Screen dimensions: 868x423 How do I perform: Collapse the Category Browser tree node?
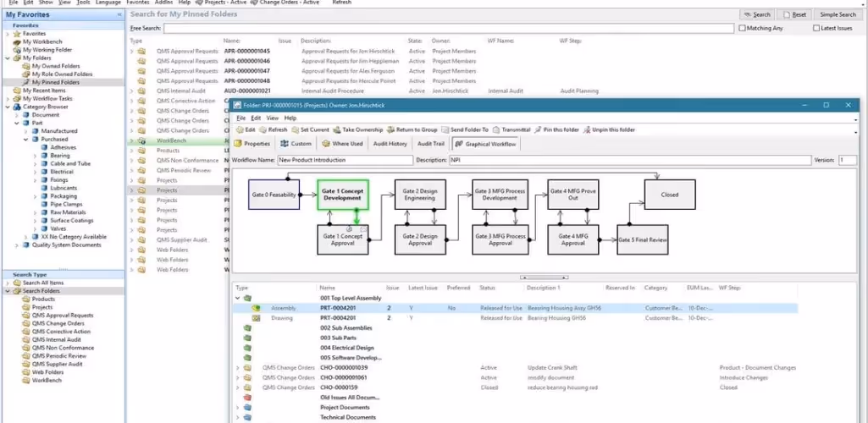pyautogui.click(x=7, y=107)
